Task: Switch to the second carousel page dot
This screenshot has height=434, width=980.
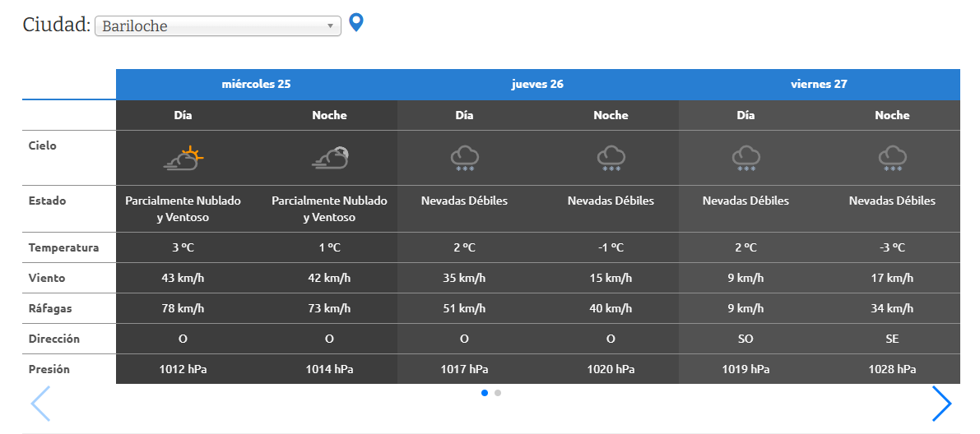Action: tap(498, 393)
